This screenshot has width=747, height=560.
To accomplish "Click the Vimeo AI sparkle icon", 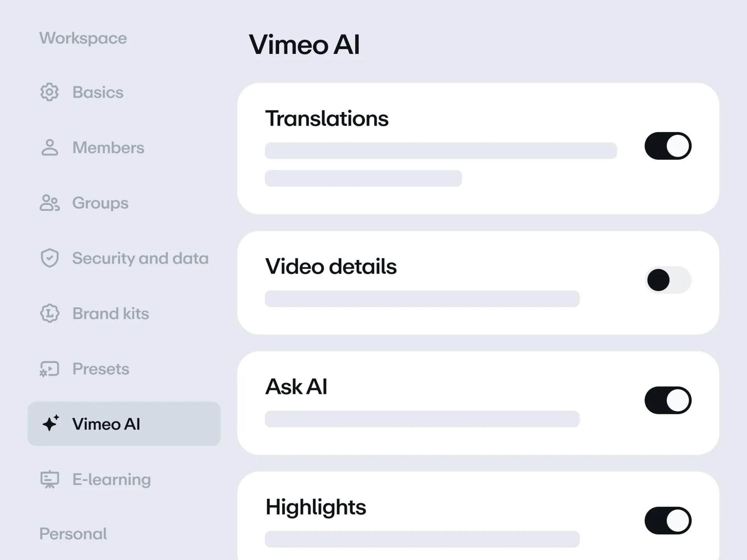I will coord(51,423).
